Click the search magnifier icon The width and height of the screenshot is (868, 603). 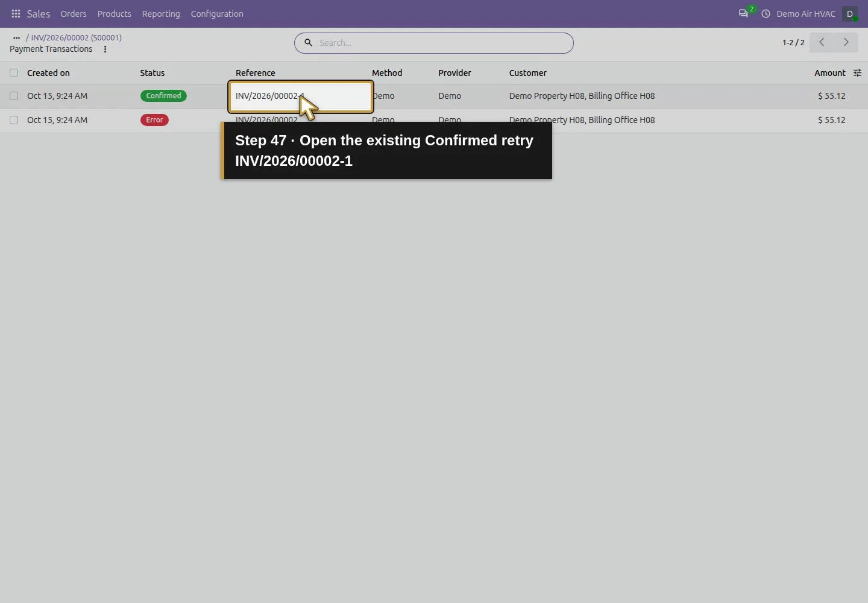[308, 43]
